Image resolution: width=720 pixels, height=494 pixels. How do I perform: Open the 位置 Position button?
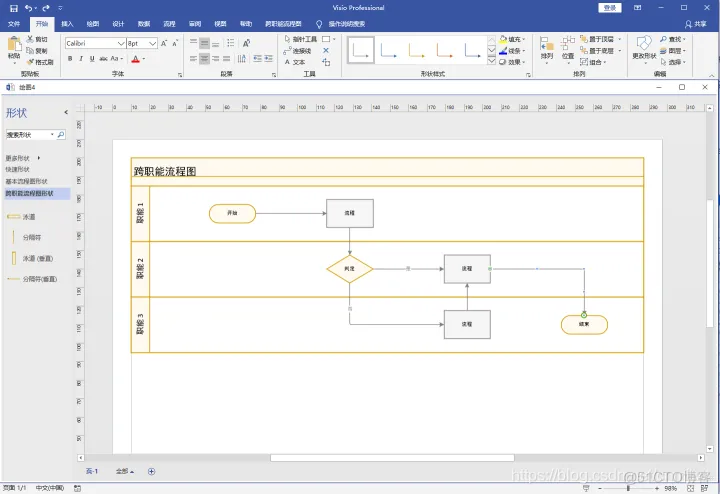coord(568,50)
